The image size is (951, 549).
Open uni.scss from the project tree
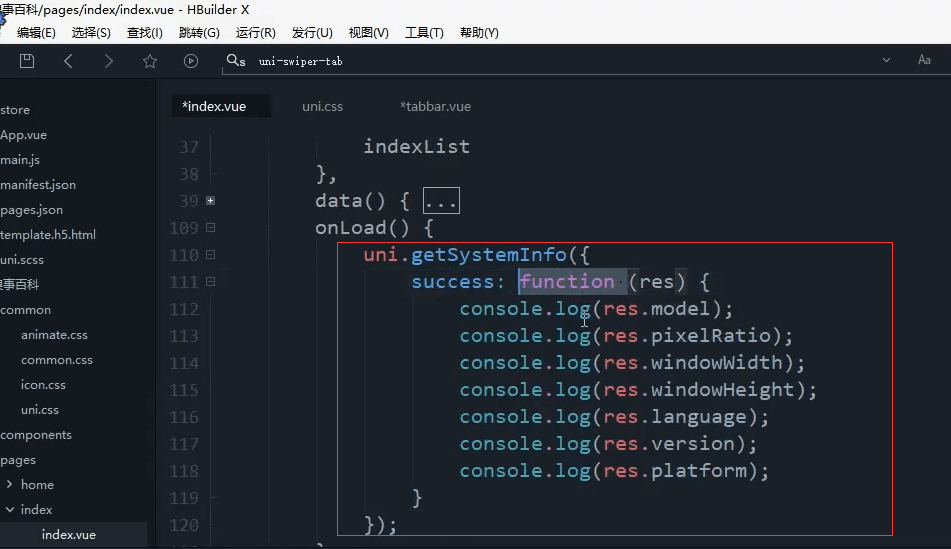point(22,260)
